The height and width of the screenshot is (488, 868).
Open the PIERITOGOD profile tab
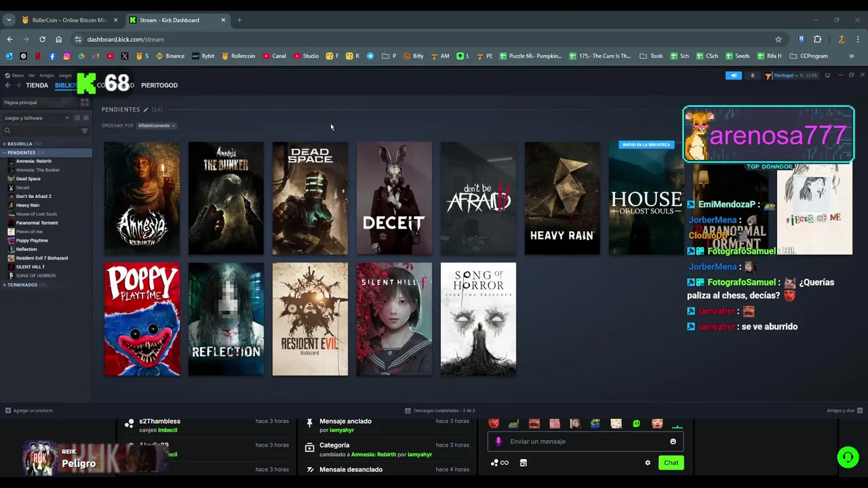tap(159, 85)
